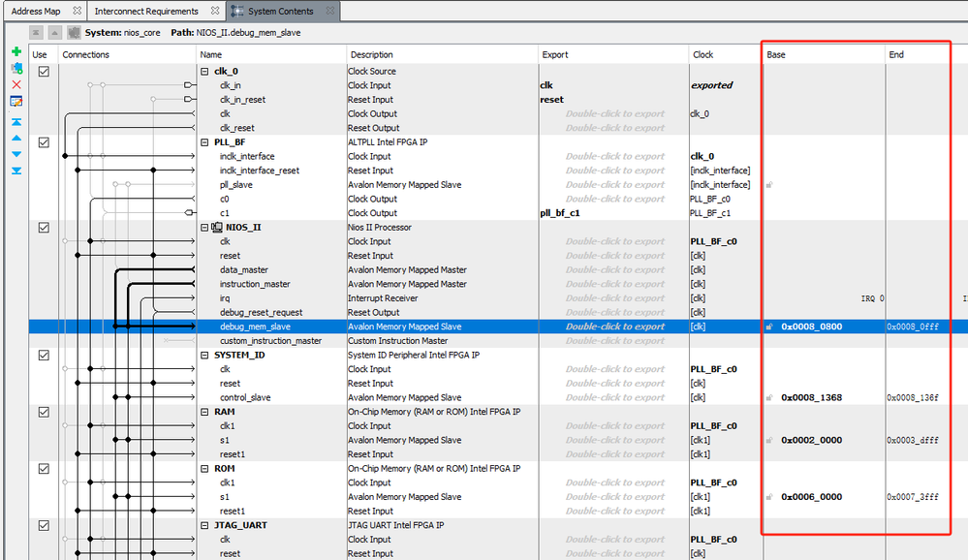Click the Edit parameters icon in the sidebar

(x=16, y=102)
